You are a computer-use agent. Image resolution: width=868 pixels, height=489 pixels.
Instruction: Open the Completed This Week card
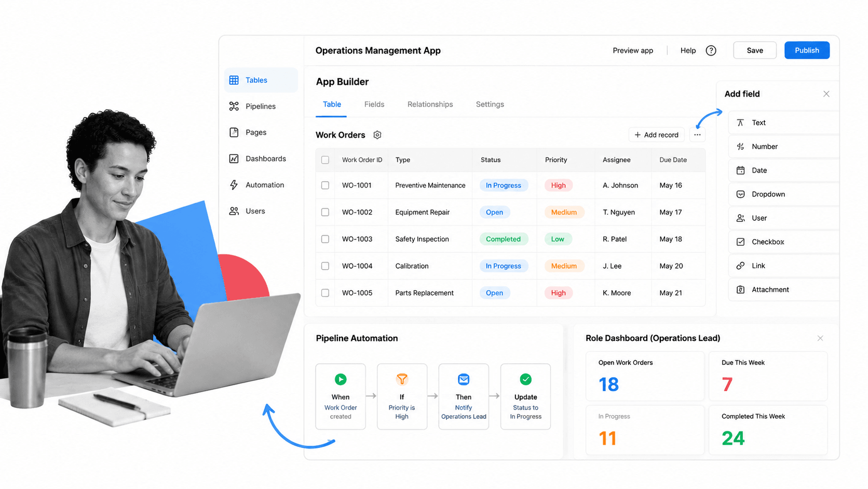(768, 430)
